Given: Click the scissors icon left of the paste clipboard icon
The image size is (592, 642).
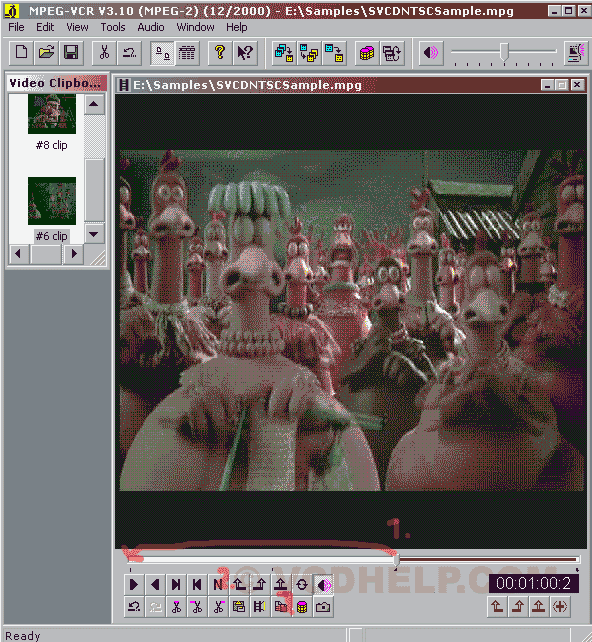Looking at the screenshot, I should point(218,606).
